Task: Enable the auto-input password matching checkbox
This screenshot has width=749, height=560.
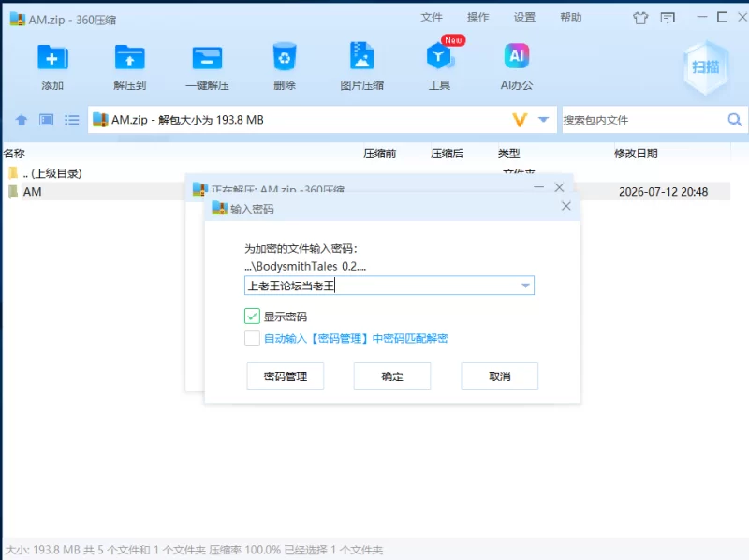Action: (x=252, y=338)
